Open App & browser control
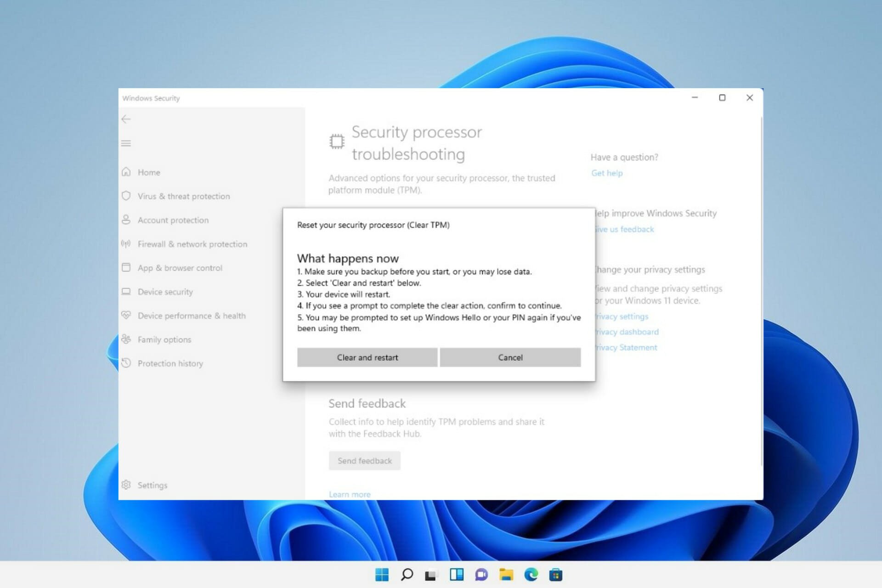The height and width of the screenshot is (588, 882). 180,268
